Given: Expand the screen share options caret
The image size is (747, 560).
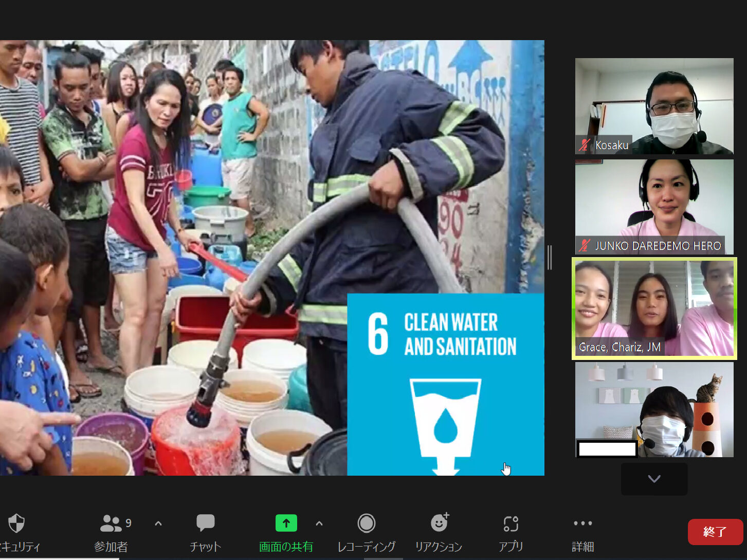Looking at the screenshot, I should point(319,523).
